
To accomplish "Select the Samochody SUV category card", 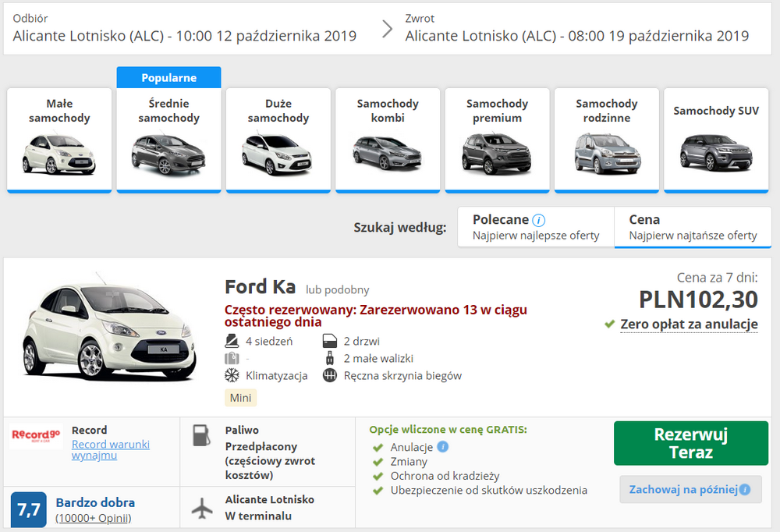I will tap(716, 140).
